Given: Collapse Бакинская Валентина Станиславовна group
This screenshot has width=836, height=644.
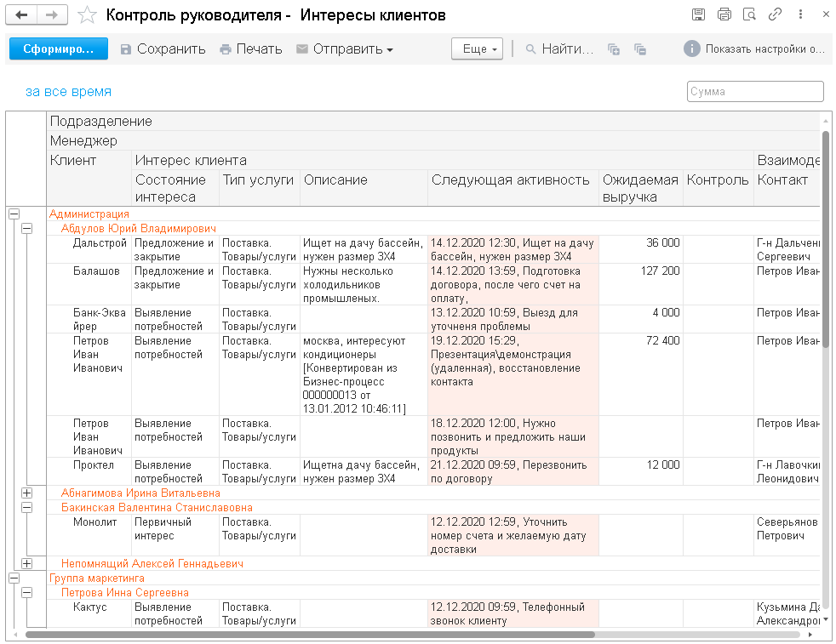Looking at the screenshot, I should [26, 508].
